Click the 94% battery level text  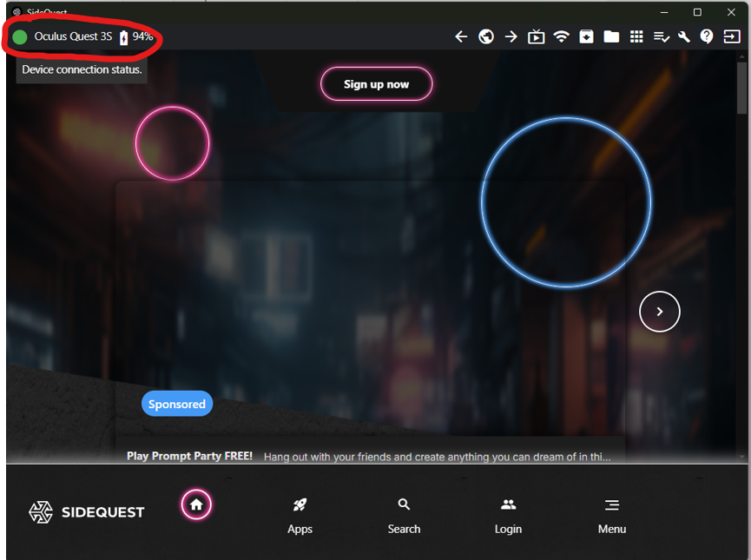(x=142, y=36)
